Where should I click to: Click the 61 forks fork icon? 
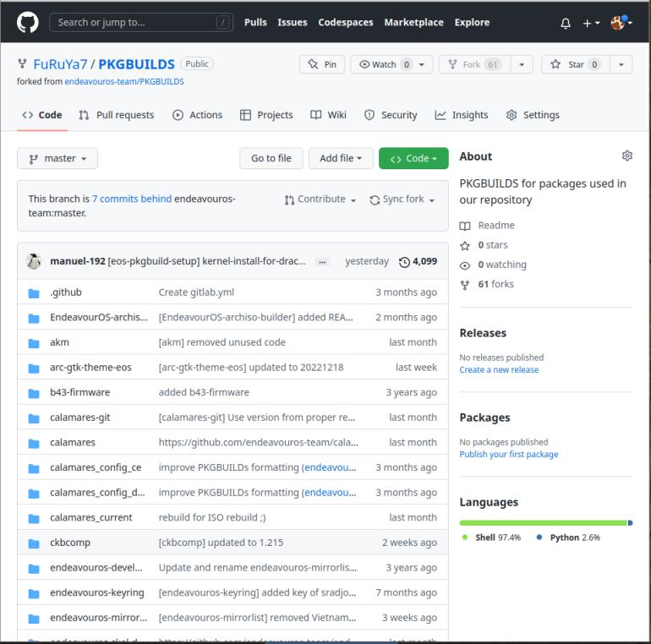pos(465,285)
